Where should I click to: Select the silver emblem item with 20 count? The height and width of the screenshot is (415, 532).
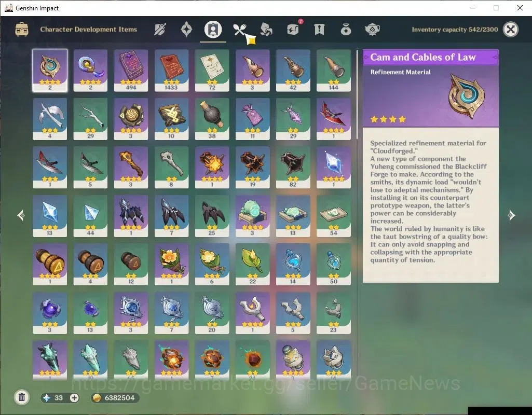(x=212, y=313)
